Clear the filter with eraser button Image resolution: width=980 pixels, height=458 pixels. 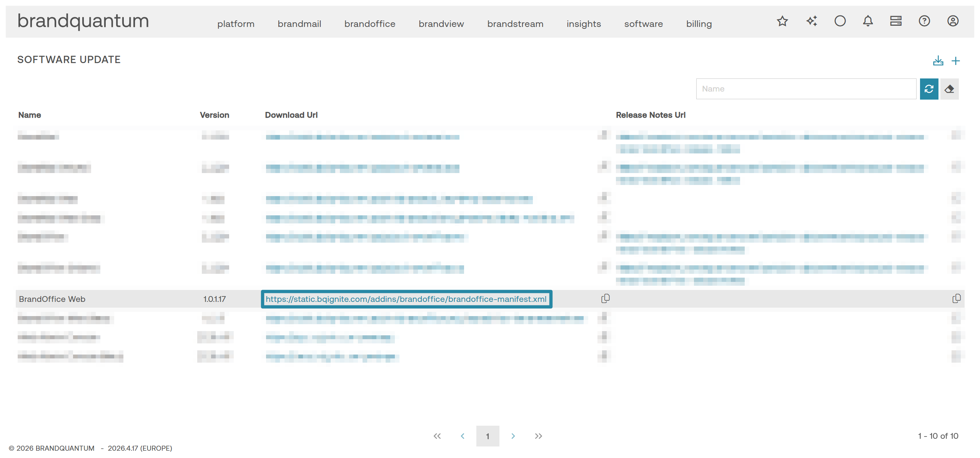click(949, 89)
